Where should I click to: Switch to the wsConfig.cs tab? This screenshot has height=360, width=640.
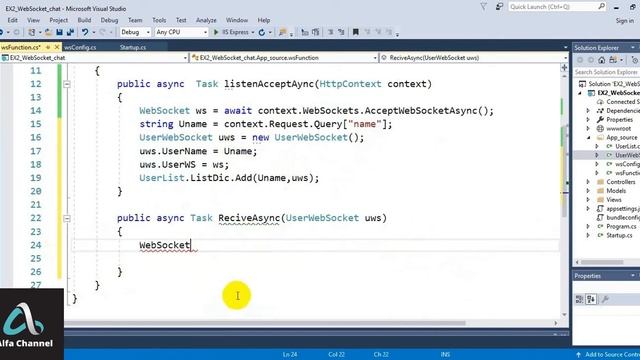tap(80, 47)
